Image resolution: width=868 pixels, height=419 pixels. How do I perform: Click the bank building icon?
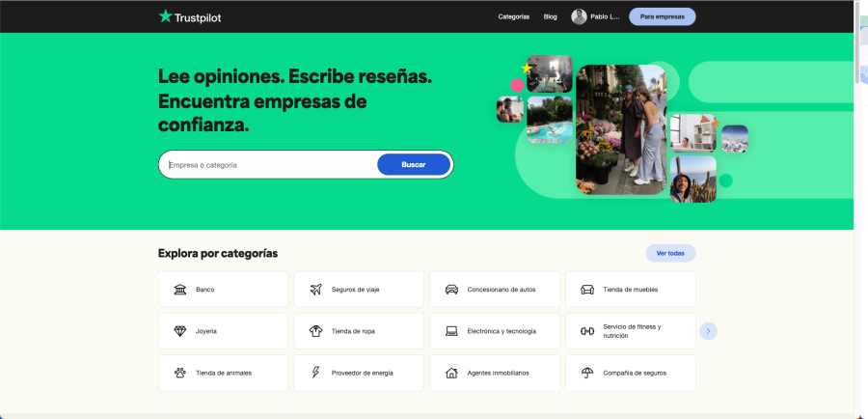(180, 290)
